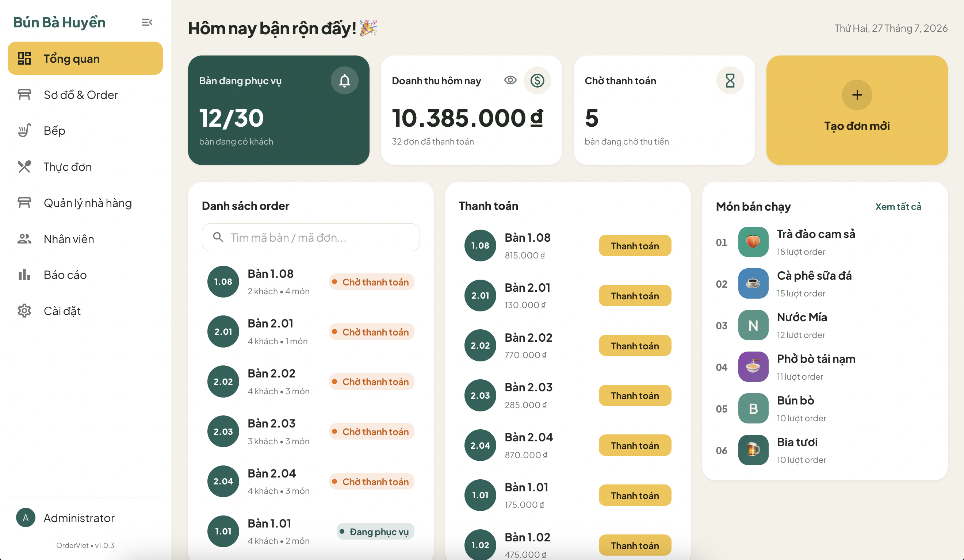964x560 pixels.
Task: Click the date Thứ Hai, 27 Tháng 7, 2026
Action: (x=891, y=28)
